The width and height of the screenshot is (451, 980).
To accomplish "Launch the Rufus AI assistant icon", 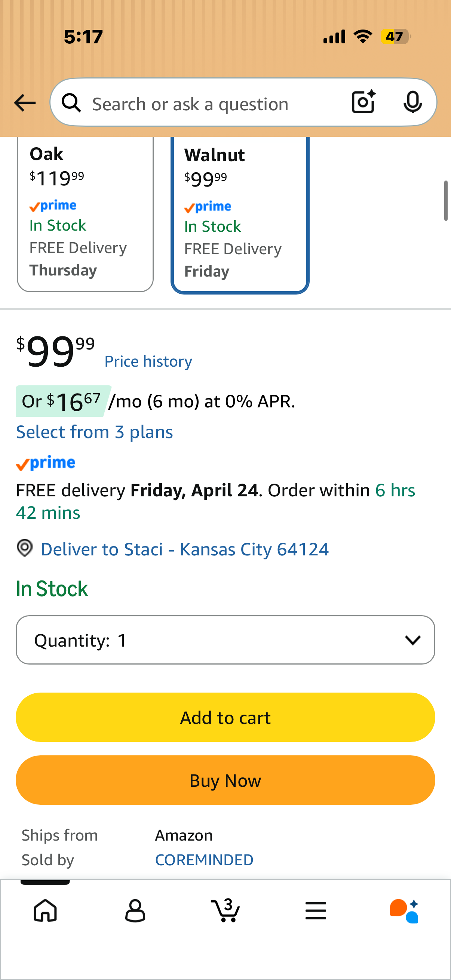I will 404,911.
